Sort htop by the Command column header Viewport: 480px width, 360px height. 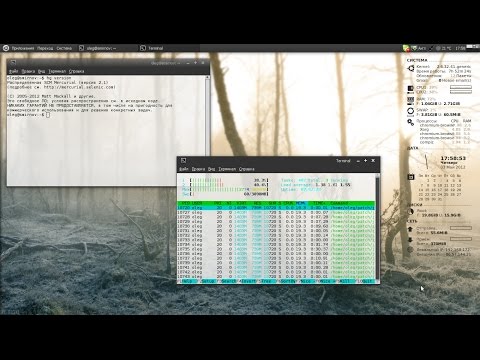coord(339,203)
